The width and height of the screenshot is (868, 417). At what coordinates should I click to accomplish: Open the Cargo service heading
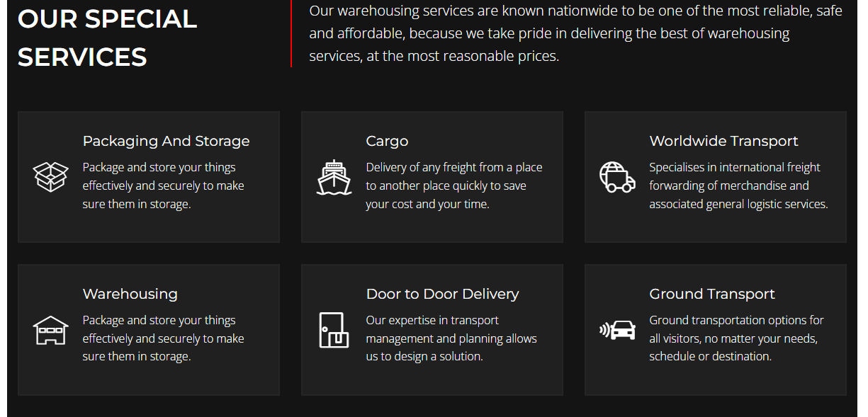coord(387,141)
